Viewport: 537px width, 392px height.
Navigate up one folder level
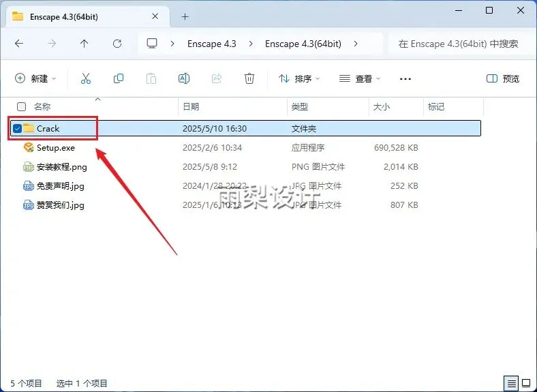click(x=85, y=44)
